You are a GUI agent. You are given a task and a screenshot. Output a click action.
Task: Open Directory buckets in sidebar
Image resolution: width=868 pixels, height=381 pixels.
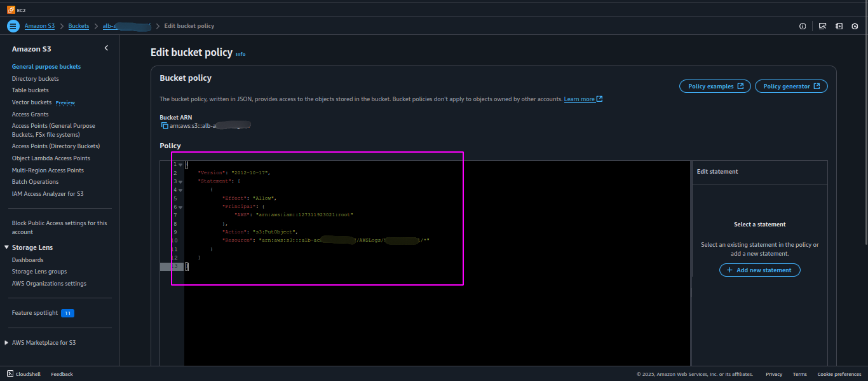(x=36, y=79)
